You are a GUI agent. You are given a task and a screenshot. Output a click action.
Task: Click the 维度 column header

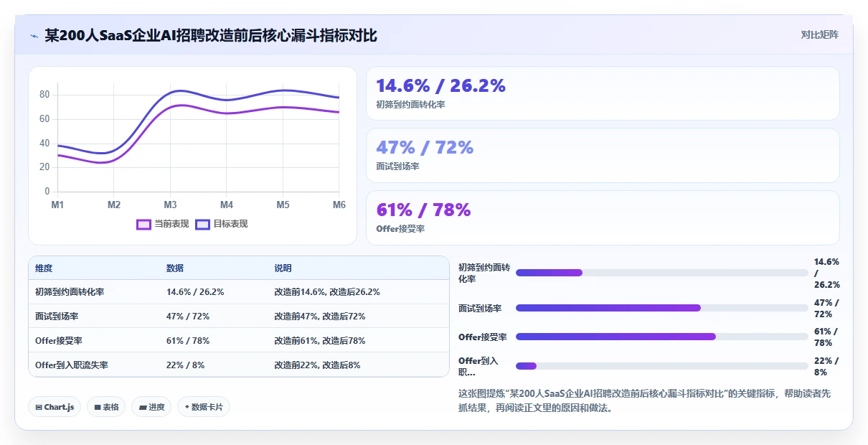point(44,268)
